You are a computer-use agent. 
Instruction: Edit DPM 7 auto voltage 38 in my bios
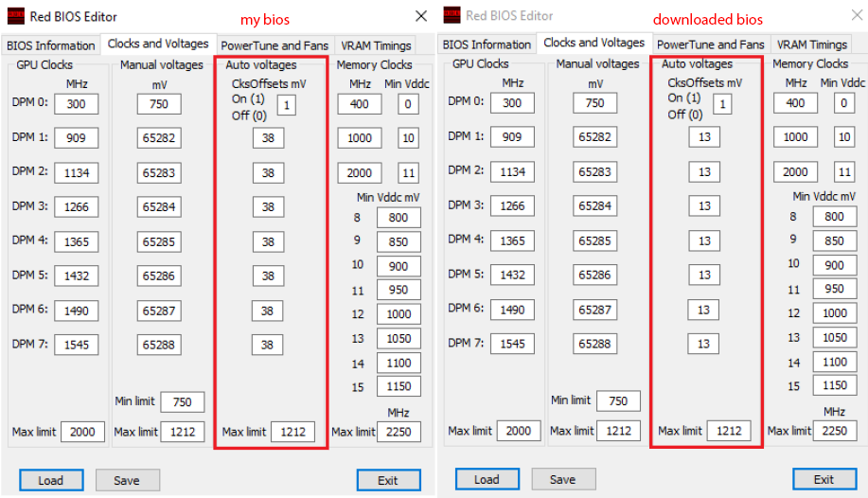tap(267, 345)
